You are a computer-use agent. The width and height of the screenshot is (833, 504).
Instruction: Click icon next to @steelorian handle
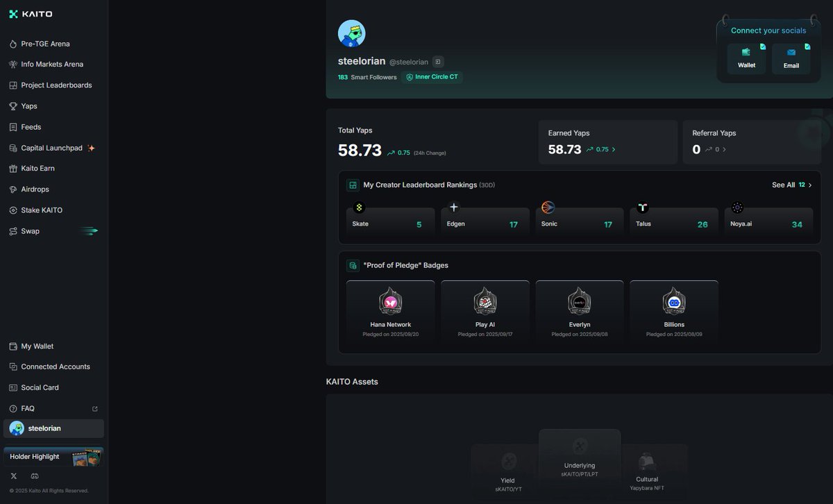click(438, 62)
